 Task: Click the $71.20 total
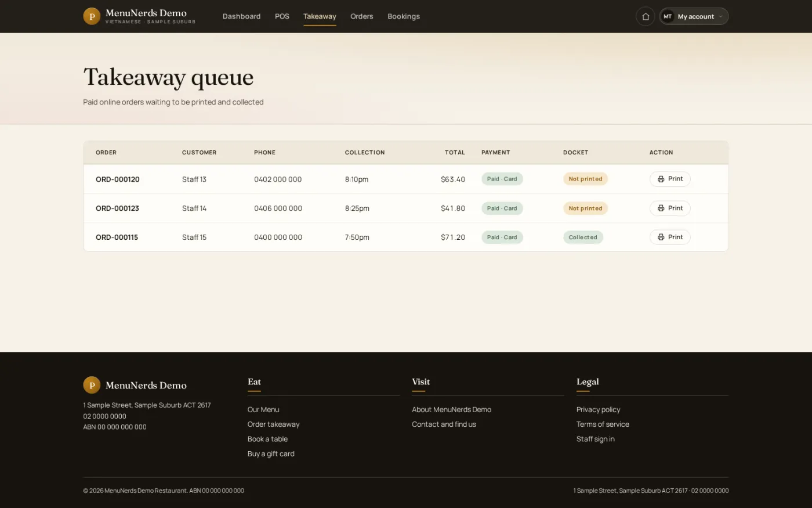coord(453,237)
